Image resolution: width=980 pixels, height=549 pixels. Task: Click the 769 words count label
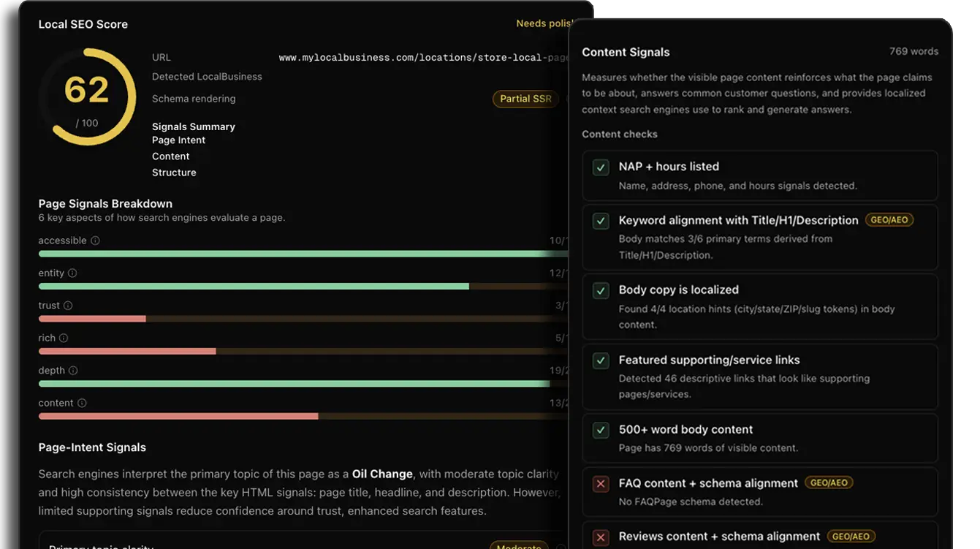[x=913, y=51]
